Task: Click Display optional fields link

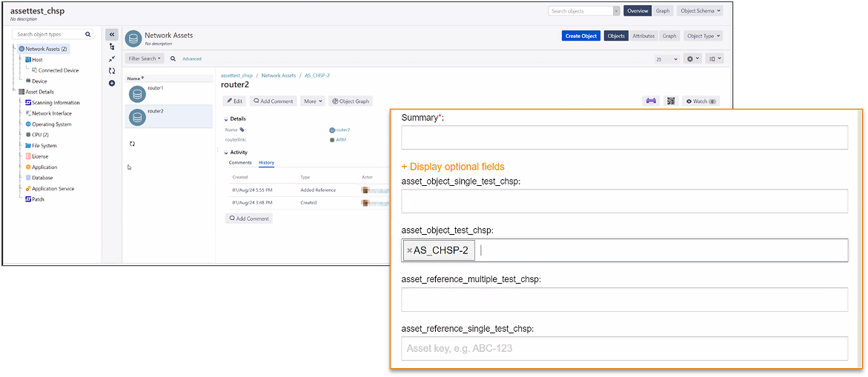Action: pyautogui.click(x=453, y=167)
